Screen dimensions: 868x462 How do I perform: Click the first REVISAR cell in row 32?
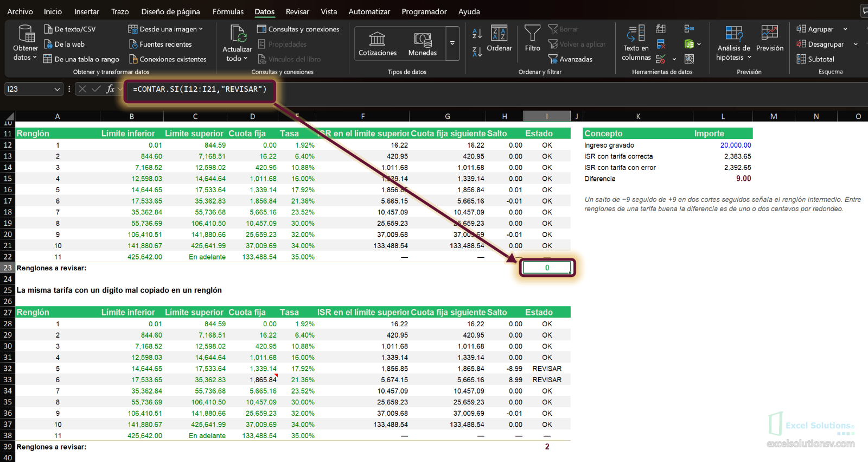tap(547, 369)
